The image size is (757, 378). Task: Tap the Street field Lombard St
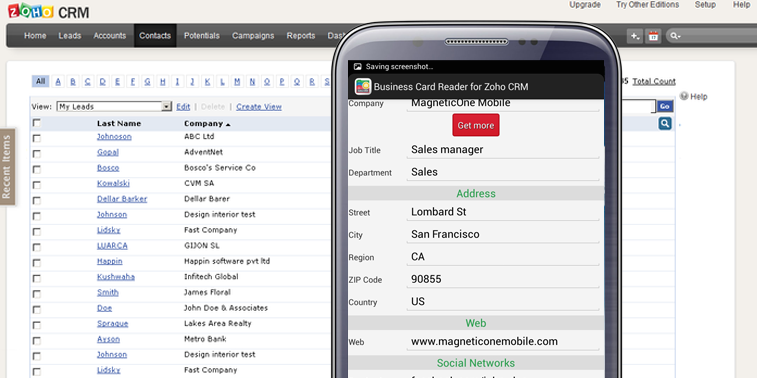(x=503, y=212)
